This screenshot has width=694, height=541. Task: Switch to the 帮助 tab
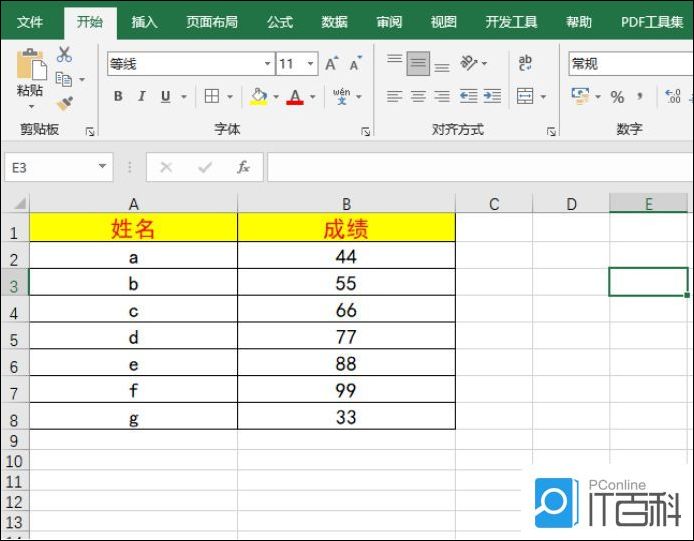tap(579, 22)
